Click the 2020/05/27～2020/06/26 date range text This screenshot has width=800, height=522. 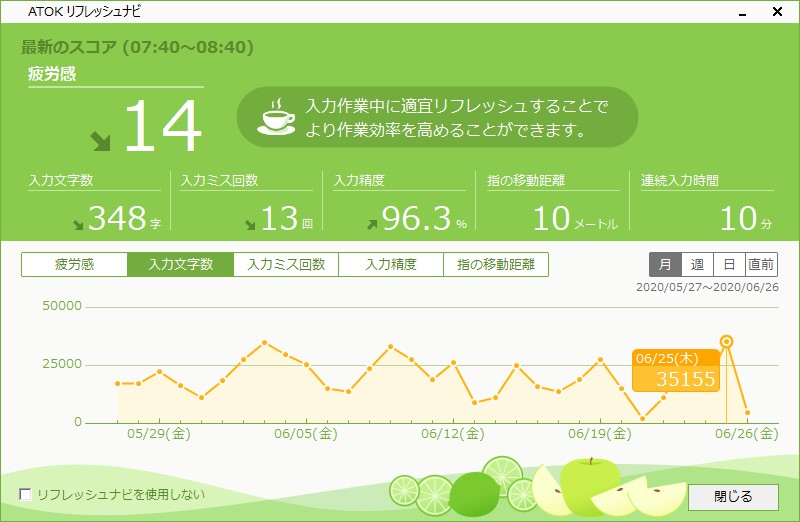(x=707, y=287)
